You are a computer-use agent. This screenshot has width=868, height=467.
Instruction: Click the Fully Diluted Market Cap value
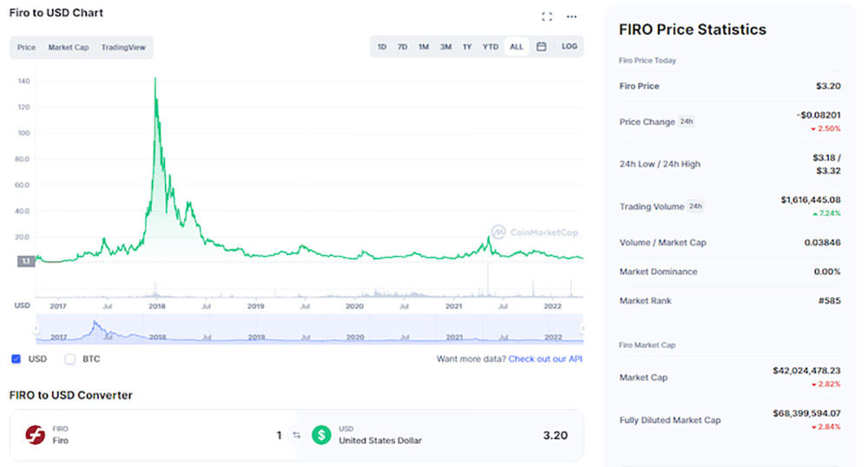point(806,413)
